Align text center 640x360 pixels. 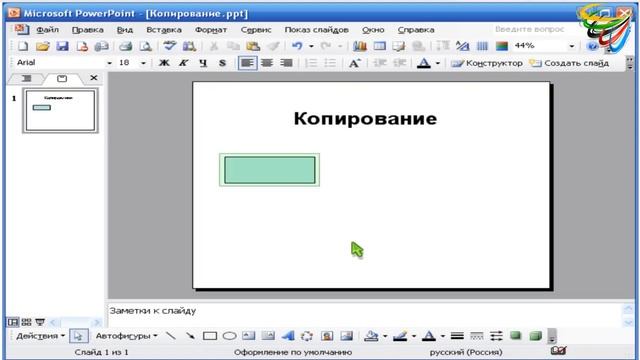click(267, 63)
